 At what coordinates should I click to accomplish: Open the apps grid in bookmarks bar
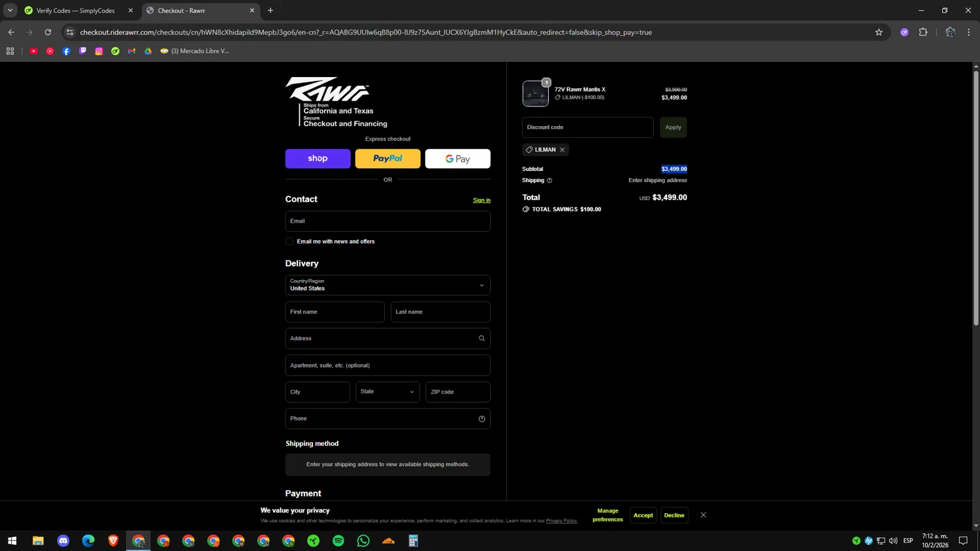(10, 51)
